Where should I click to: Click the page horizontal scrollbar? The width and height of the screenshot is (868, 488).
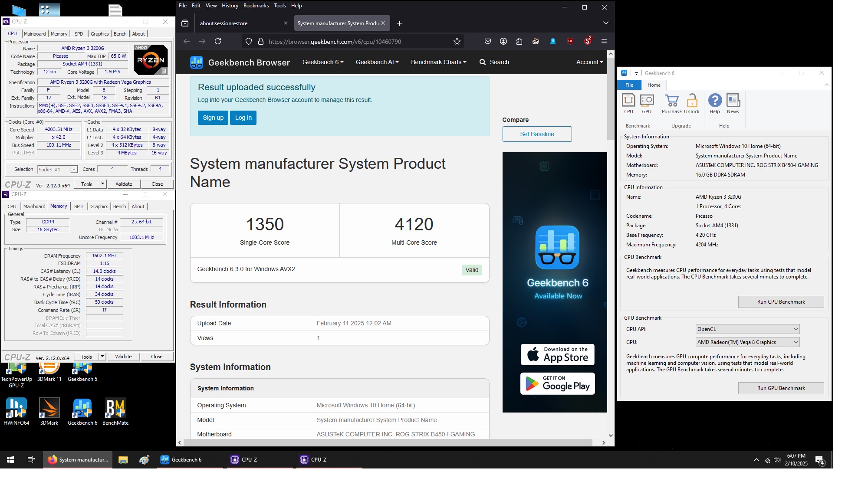tap(388, 442)
